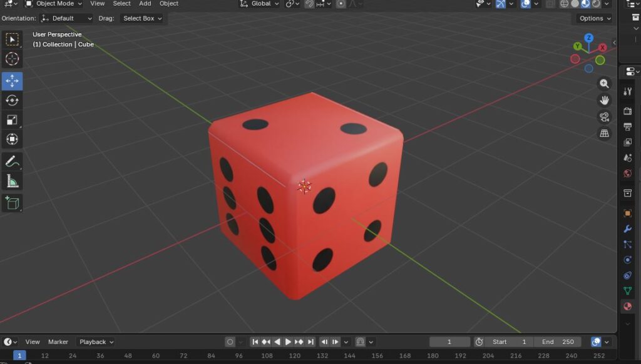This screenshot has height=364, width=641.
Task: Select the Add Cube tool
Action: (12, 203)
